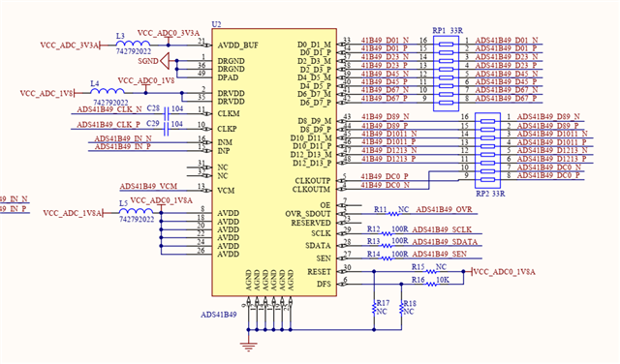This screenshot has height=364, width=620.
Task: Select the L3 inductor symbol
Action: (x=133, y=44)
